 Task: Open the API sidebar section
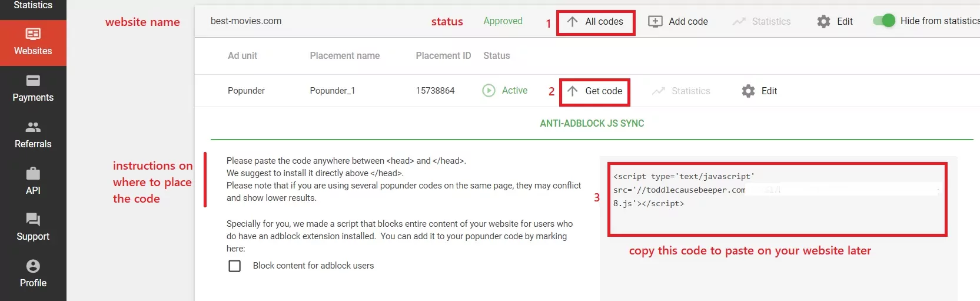pos(33,182)
